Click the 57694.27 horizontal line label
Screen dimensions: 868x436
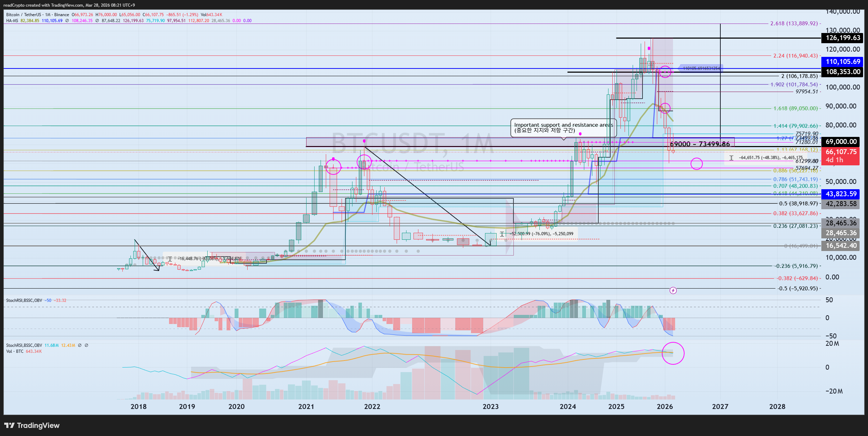point(807,168)
